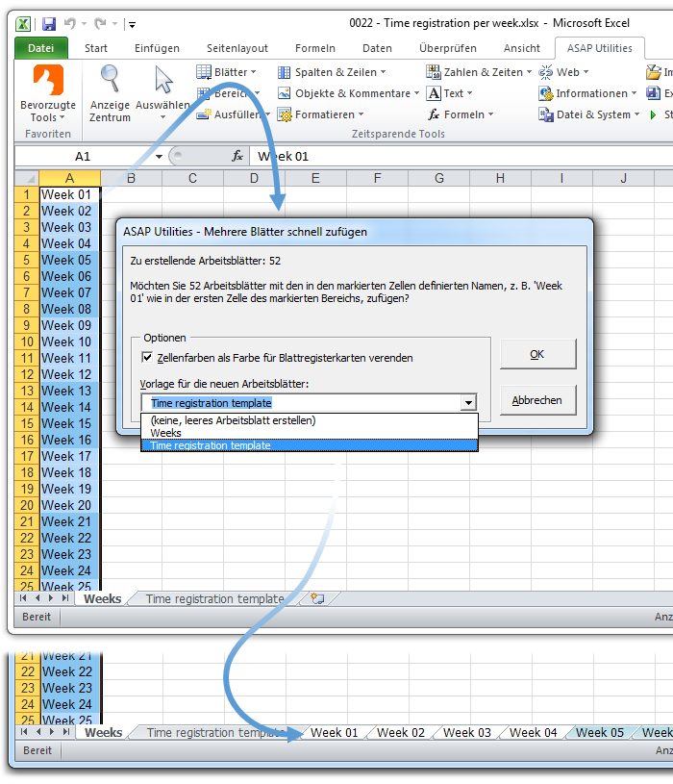Viewport: 673px width, 784px height.
Task: Select the Week 01 sheet tab
Action: coord(335,732)
